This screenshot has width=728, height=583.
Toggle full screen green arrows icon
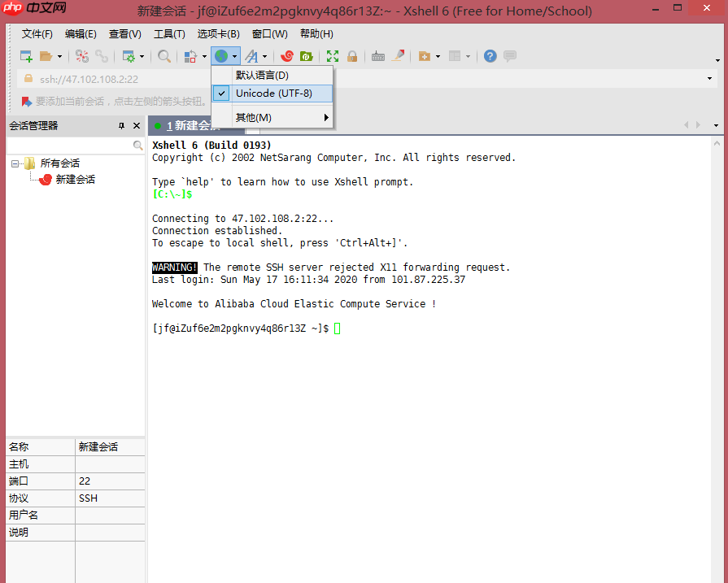click(333, 56)
